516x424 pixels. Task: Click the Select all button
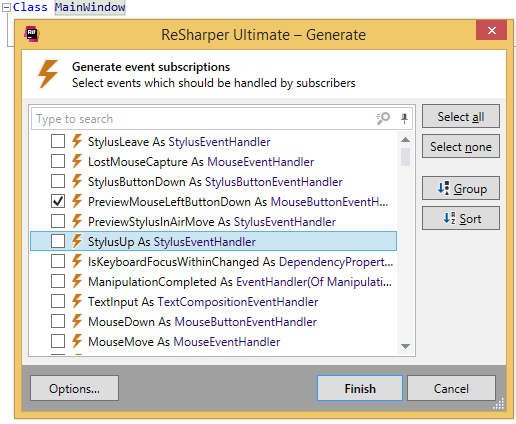[461, 116]
